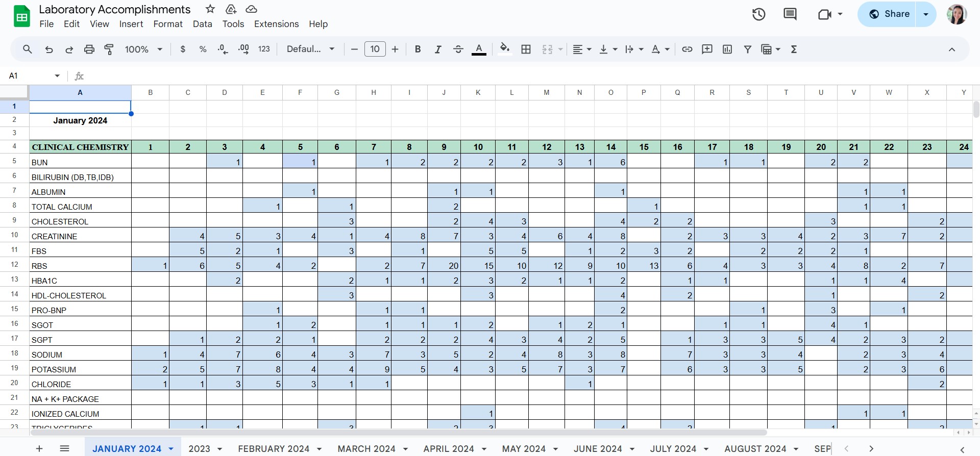Viewport: 980px width, 456px height.
Task: Insert a link
Action: click(687, 49)
